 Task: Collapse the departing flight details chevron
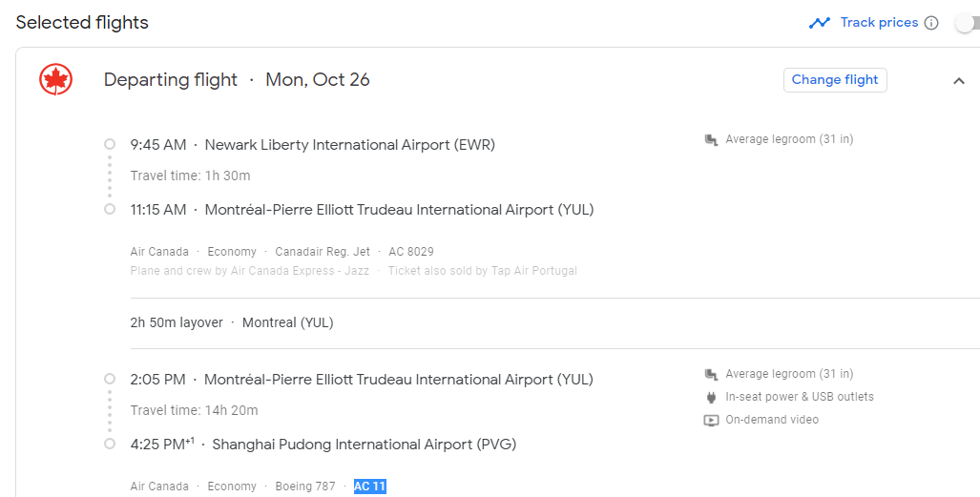[x=959, y=81]
